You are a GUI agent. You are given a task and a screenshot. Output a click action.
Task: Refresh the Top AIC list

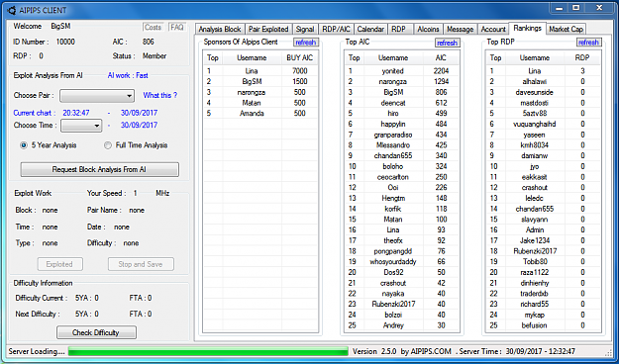coord(448,43)
